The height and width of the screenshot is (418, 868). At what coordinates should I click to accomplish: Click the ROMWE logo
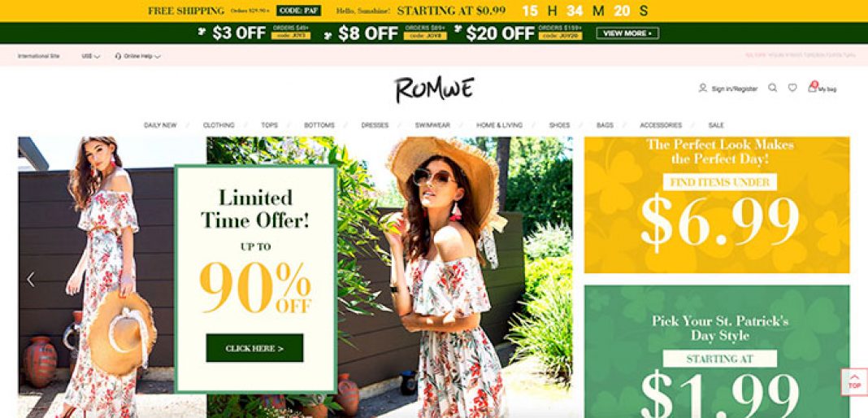(x=434, y=90)
